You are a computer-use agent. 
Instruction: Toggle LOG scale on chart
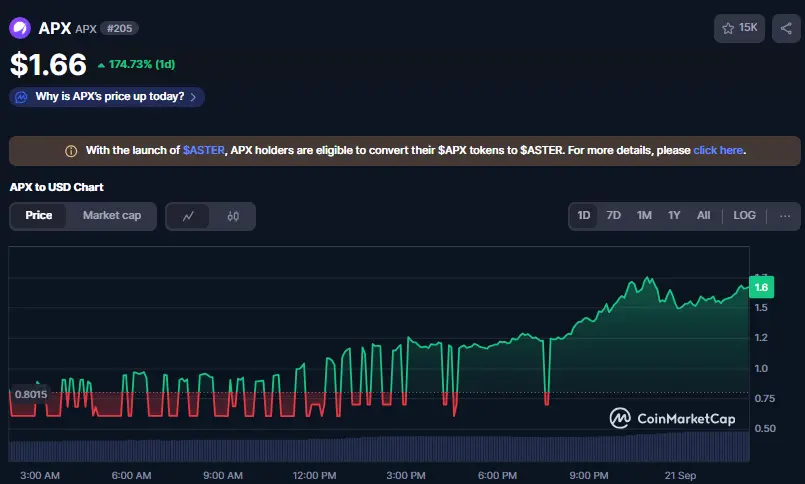click(x=744, y=216)
